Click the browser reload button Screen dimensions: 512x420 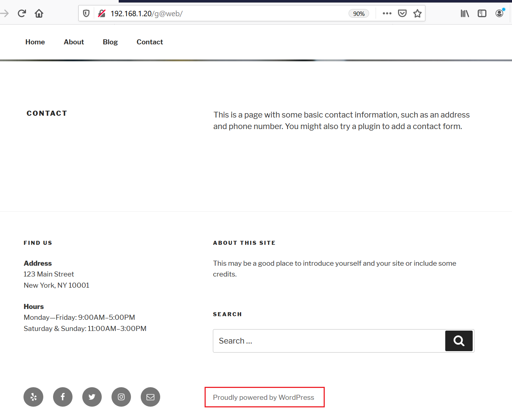[22, 14]
